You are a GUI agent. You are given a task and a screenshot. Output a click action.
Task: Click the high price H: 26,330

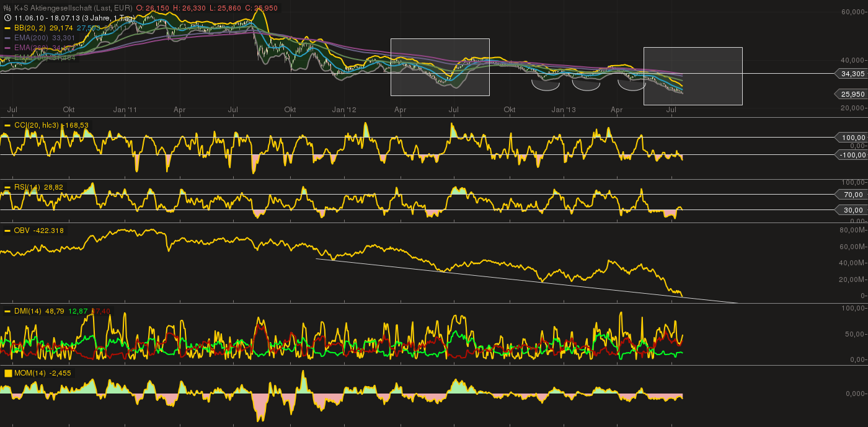pyautogui.click(x=189, y=8)
